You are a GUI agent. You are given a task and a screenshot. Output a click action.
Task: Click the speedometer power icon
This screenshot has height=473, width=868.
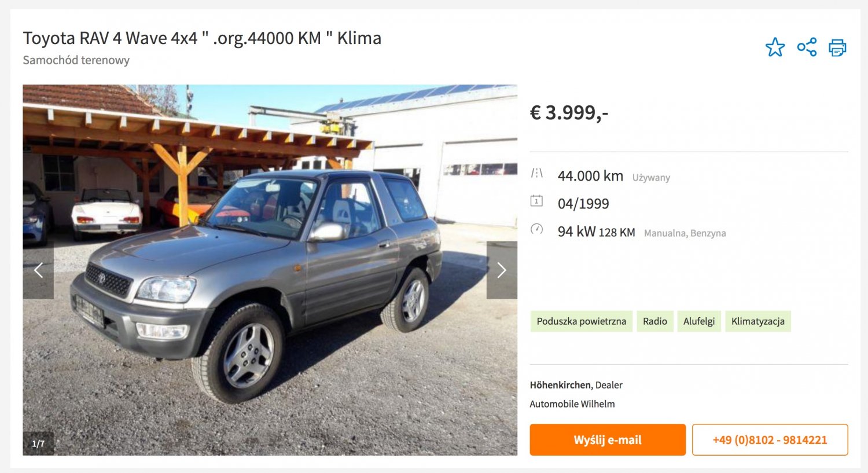tap(536, 229)
